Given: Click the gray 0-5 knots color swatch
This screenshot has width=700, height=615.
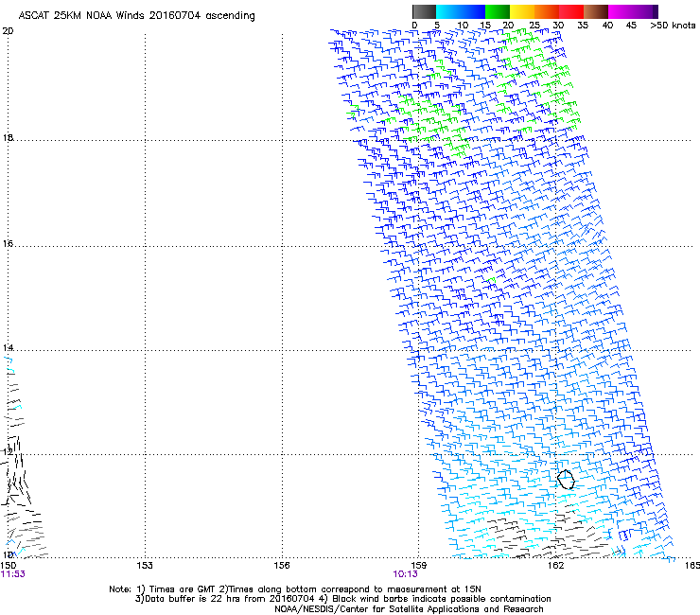Looking at the screenshot, I should tap(424, 11).
